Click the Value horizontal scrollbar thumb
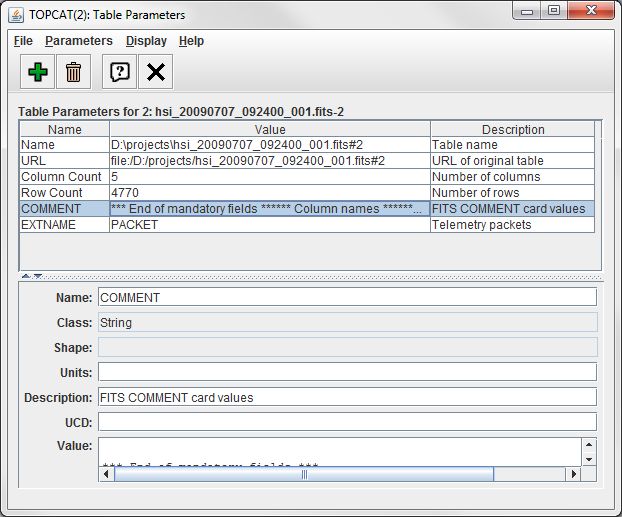Screen dimensions: 622x517 [x=304, y=474]
